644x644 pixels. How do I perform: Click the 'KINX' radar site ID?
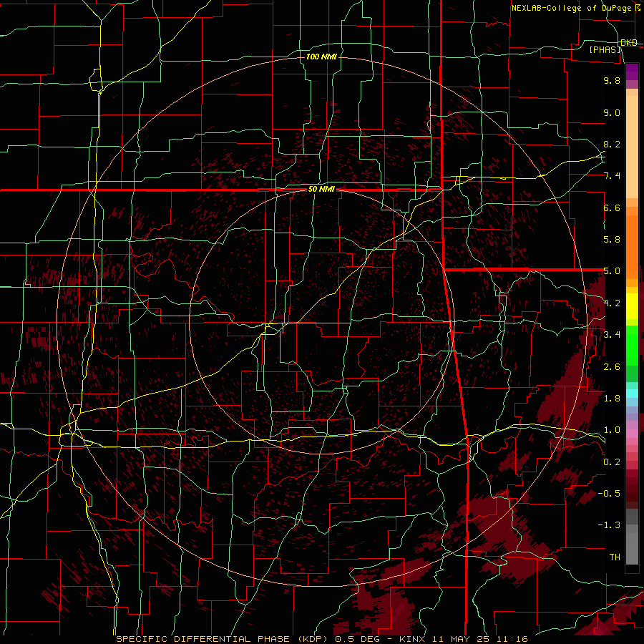pyautogui.click(x=412, y=639)
